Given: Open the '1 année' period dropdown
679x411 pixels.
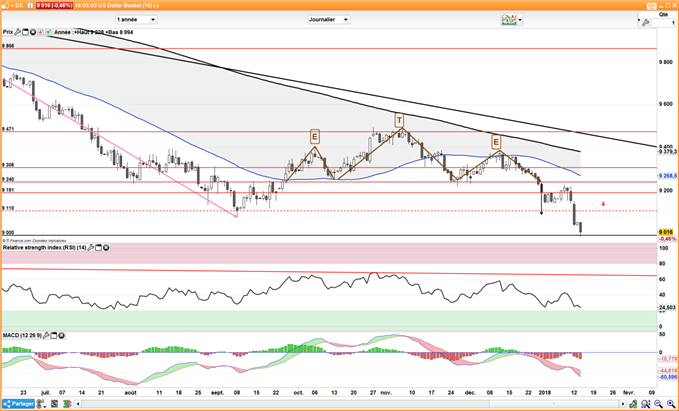Looking at the screenshot, I should point(136,19).
